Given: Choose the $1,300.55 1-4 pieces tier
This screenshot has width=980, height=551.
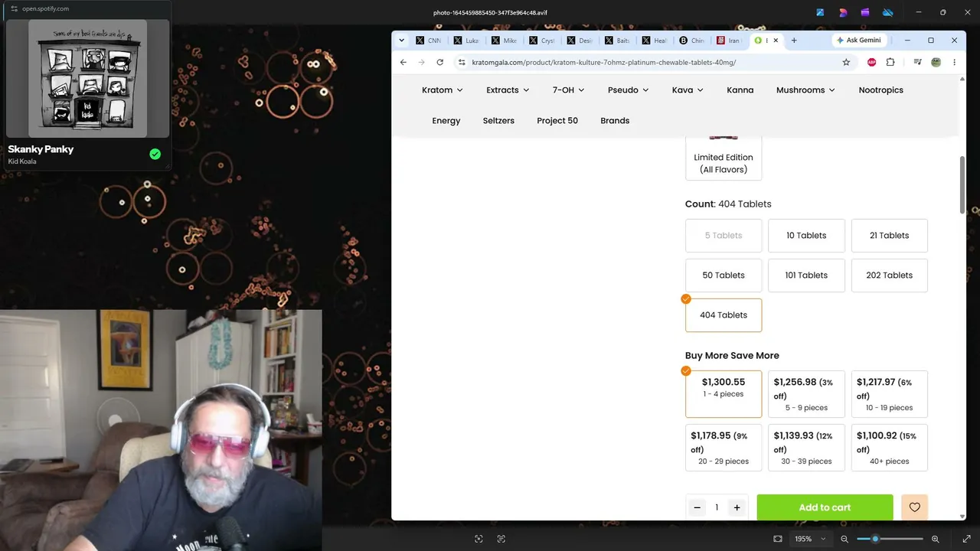Looking at the screenshot, I should 724,394.
